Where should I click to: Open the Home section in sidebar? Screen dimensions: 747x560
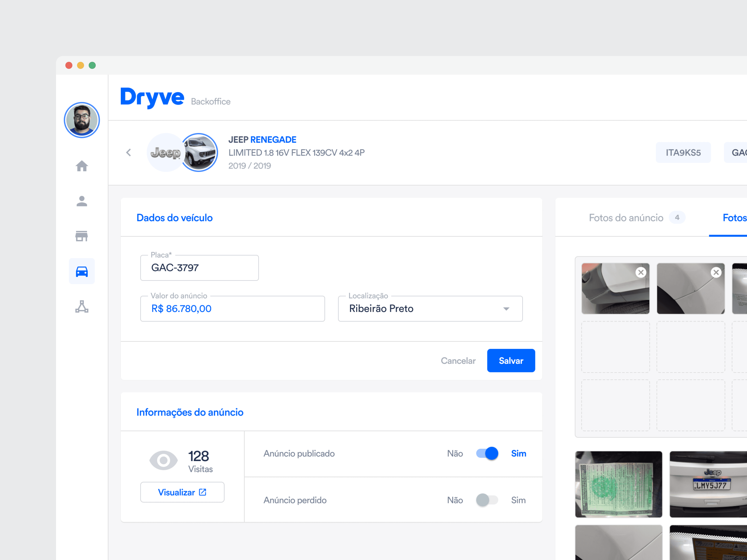coord(82,166)
